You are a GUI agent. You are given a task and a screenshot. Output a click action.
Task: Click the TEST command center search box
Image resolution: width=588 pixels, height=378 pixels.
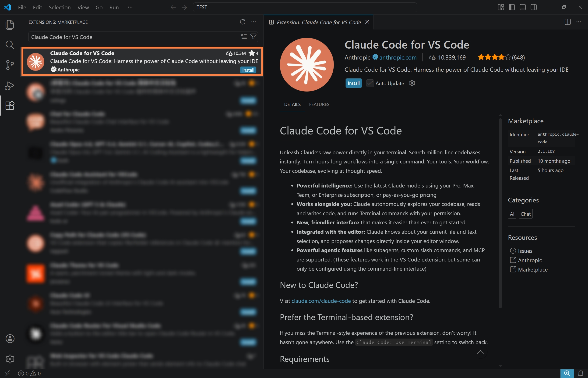pyautogui.click(x=305, y=7)
